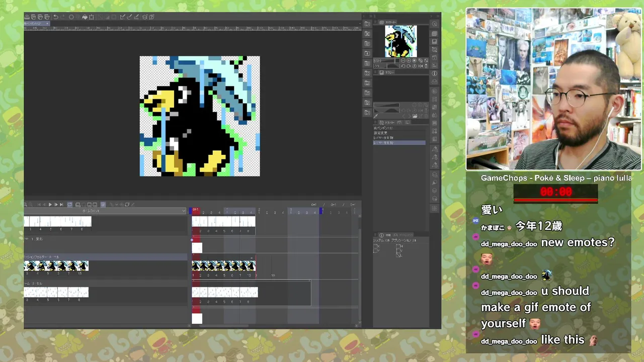Click Navigator rotate left icon
644x362 pixels.
(403, 66)
